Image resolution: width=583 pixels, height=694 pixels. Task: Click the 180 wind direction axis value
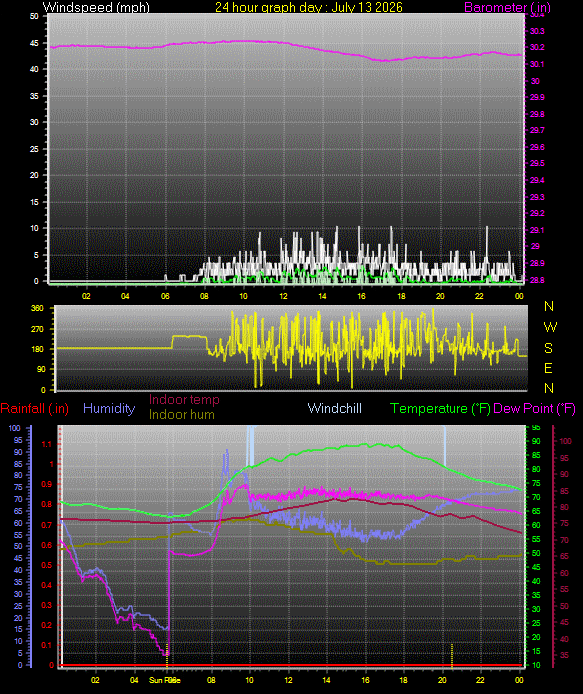38,349
